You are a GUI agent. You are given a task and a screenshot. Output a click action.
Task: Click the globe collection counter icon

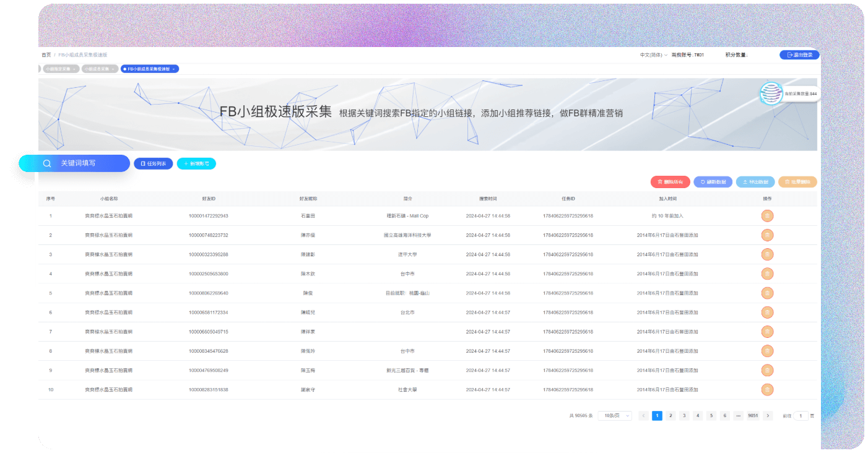point(771,93)
